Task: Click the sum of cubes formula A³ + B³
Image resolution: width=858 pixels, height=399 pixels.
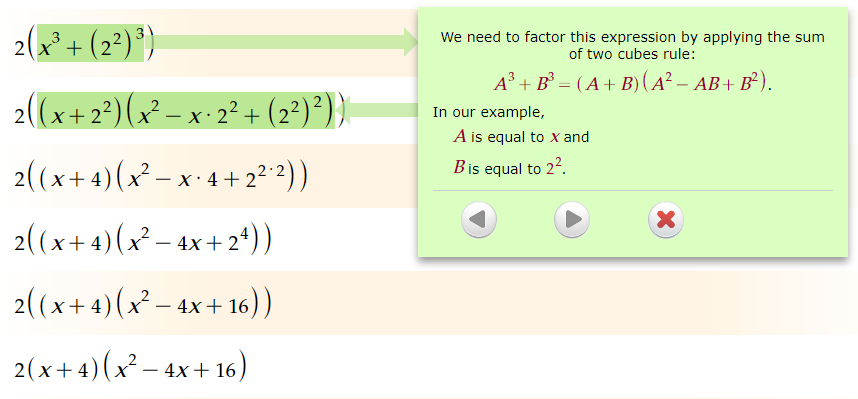Action: pos(633,83)
